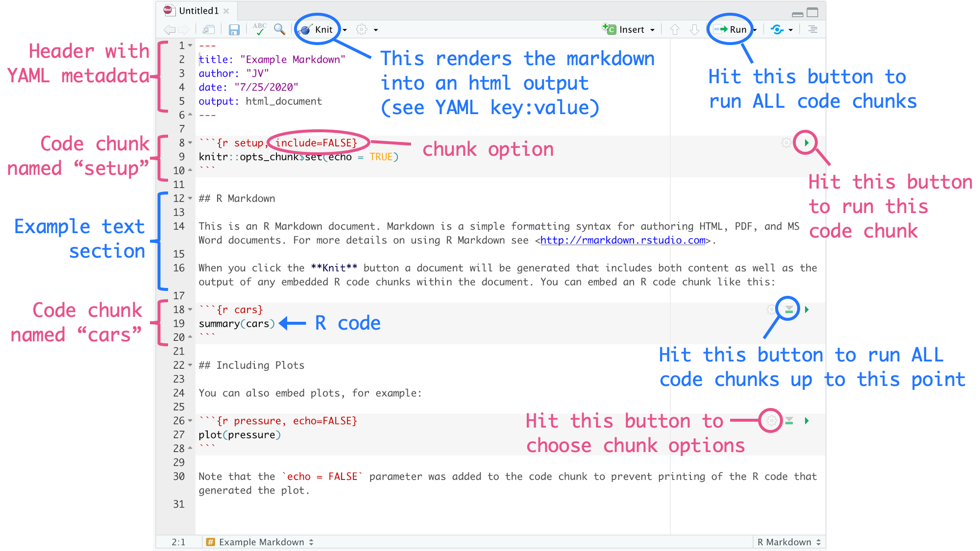This screenshot has width=980, height=551.
Task: Save the current document
Action: coord(234,29)
